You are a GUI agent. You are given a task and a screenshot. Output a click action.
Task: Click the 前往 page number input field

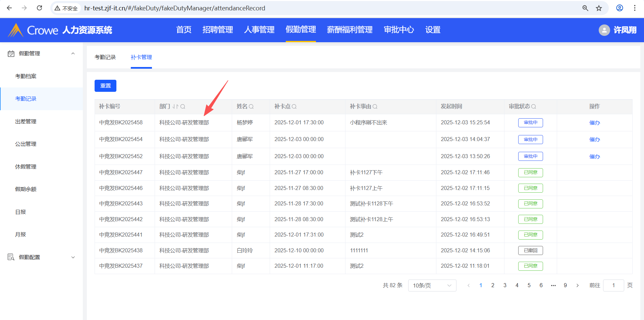[x=613, y=285]
